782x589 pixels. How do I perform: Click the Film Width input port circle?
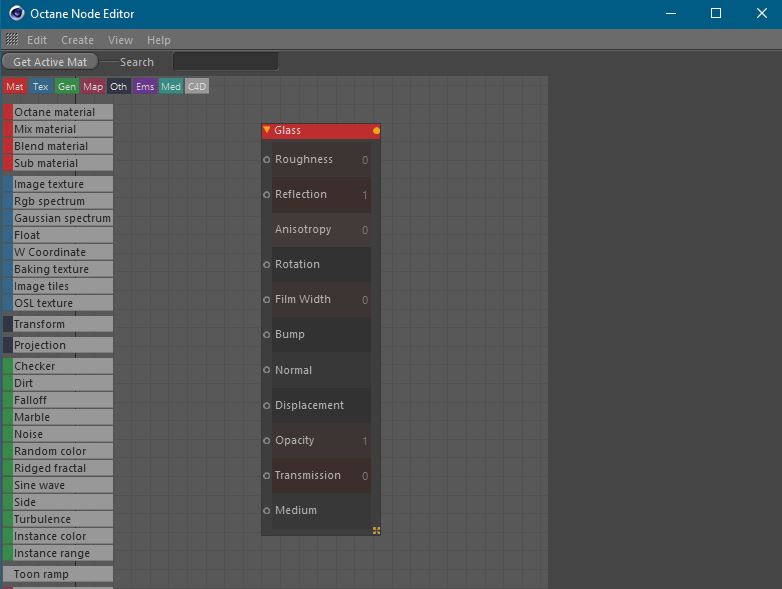point(266,299)
